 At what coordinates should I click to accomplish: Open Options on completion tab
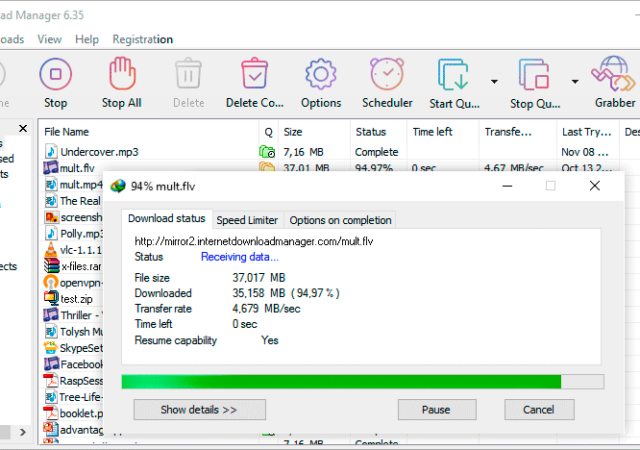[340, 220]
